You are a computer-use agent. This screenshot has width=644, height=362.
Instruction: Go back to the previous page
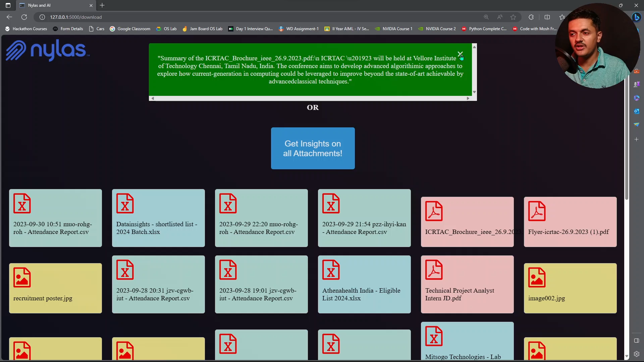9,17
